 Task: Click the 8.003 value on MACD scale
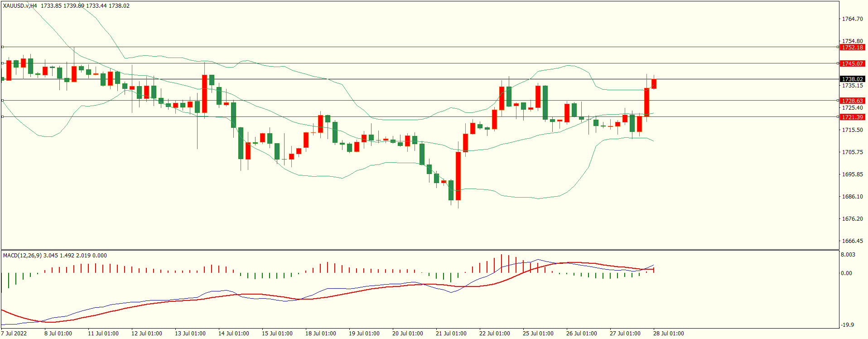coord(848,255)
